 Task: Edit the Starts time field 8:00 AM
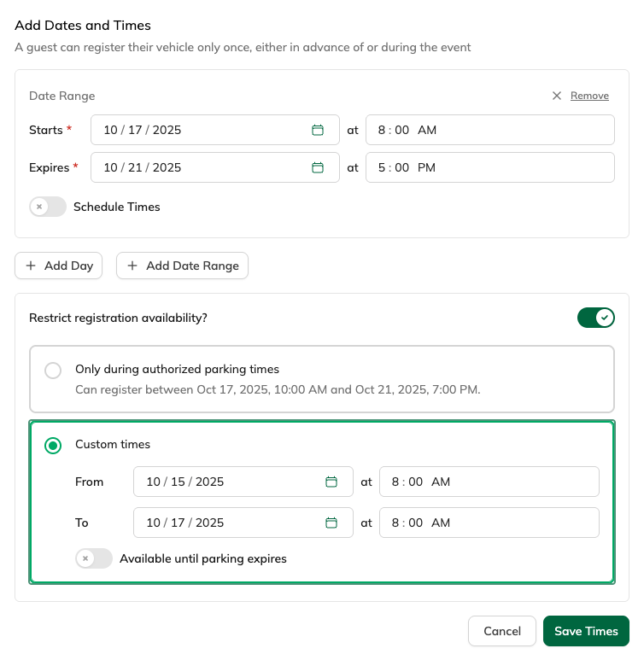coord(490,130)
